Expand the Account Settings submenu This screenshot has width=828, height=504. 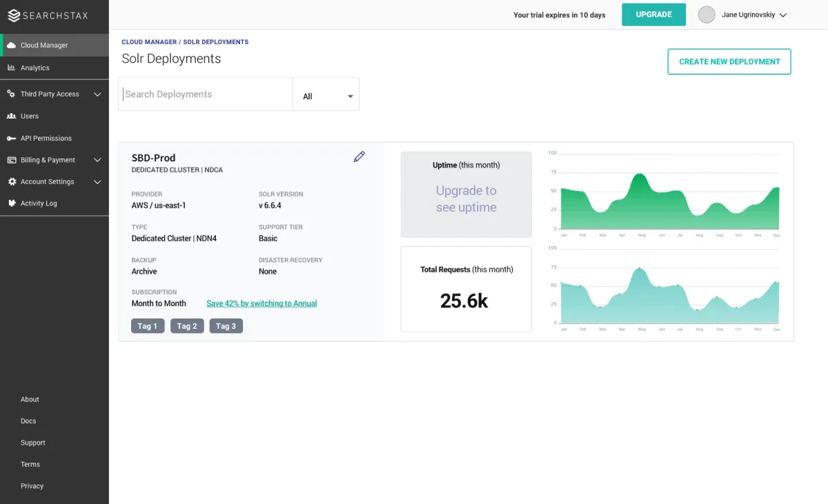click(97, 182)
